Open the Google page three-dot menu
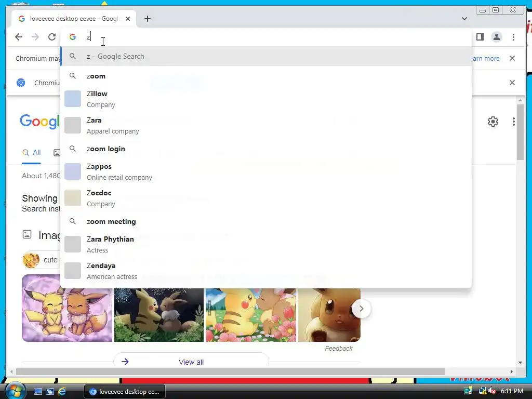Viewport: 532px width, 399px height. (513, 122)
